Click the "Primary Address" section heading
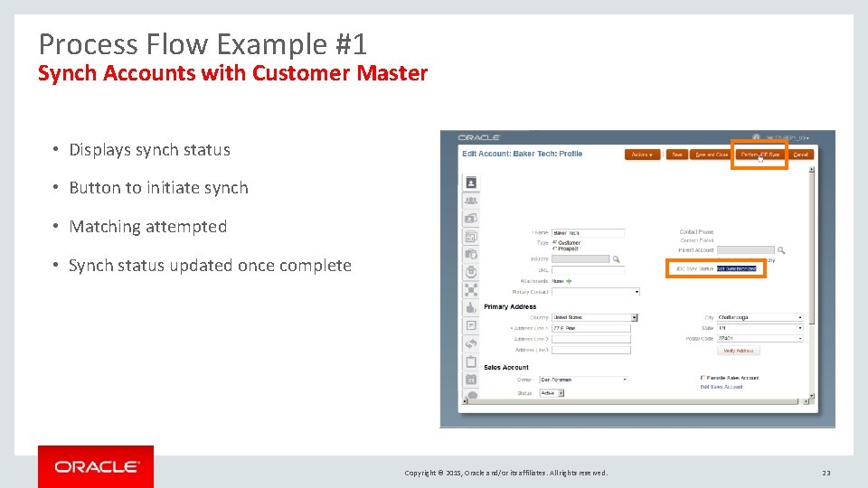The width and height of the screenshot is (868, 488). point(510,306)
